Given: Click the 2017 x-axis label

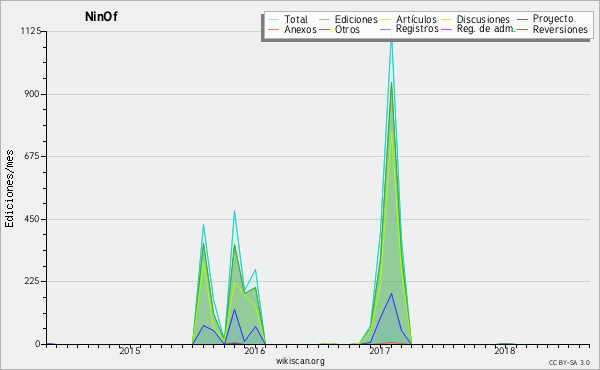Looking at the screenshot, I should tap(380, 351).
